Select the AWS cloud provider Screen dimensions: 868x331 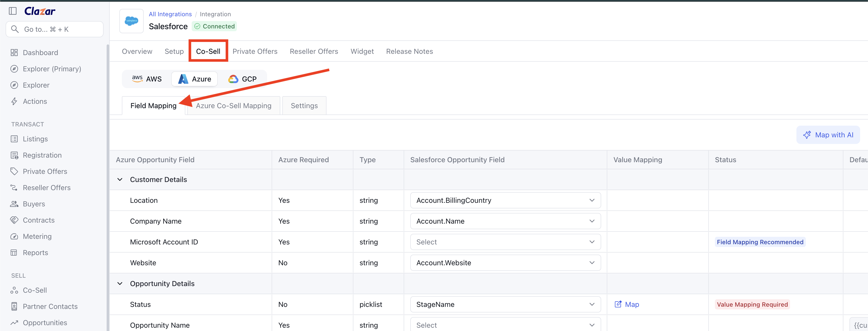(x=147, y=79)
